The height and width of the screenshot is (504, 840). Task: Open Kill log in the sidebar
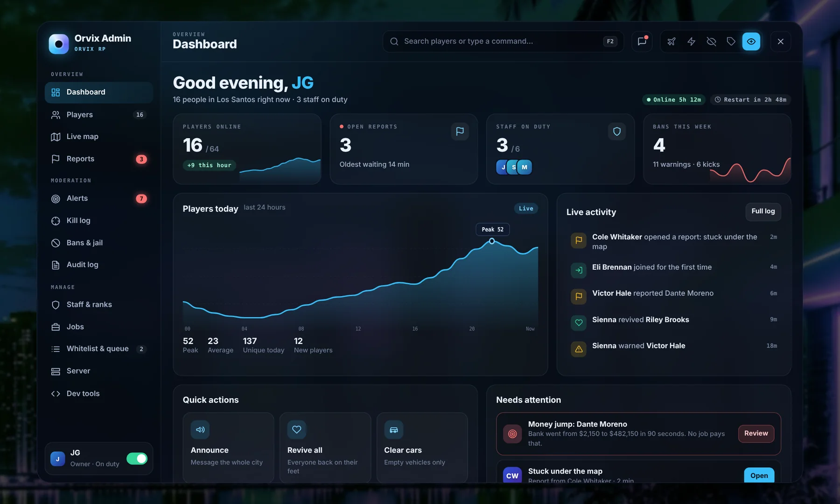99,221
